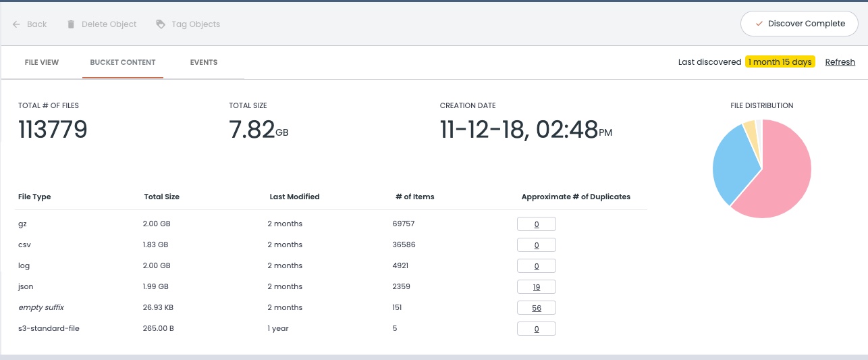Click the Discover Complete checkmark icon
This screenshot has height=360, width=868.
point(758,24)
